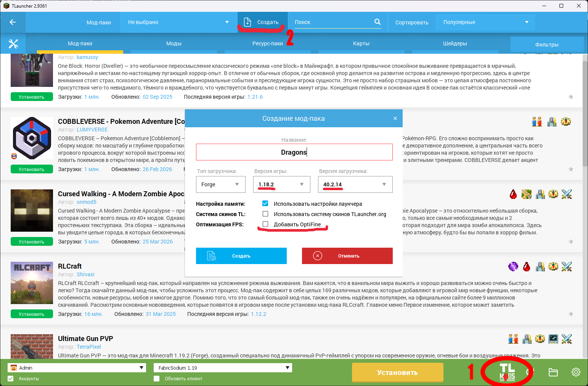
Task: Favorite COBBLEVERSE with its star icon
Action: 571,169
